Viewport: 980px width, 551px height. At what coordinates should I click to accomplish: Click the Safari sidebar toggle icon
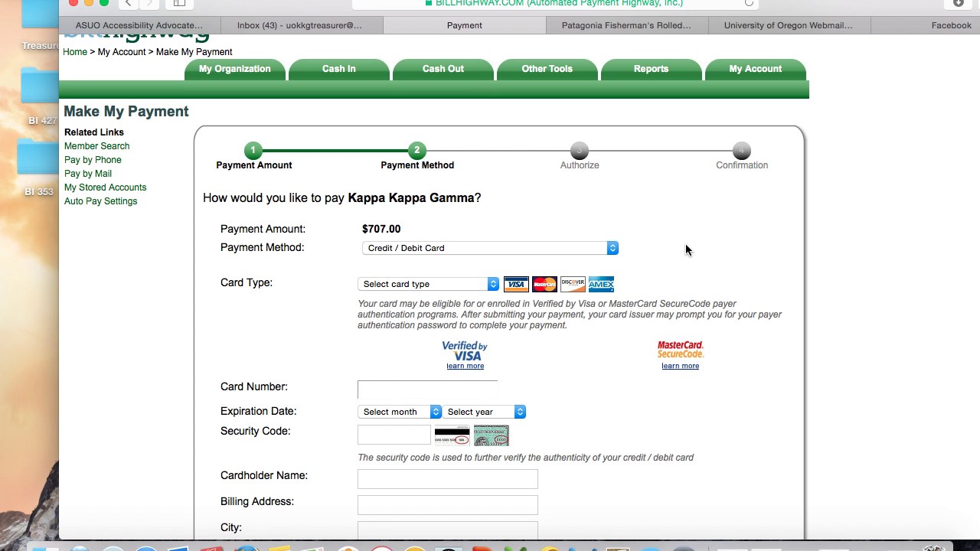point(179,3)
